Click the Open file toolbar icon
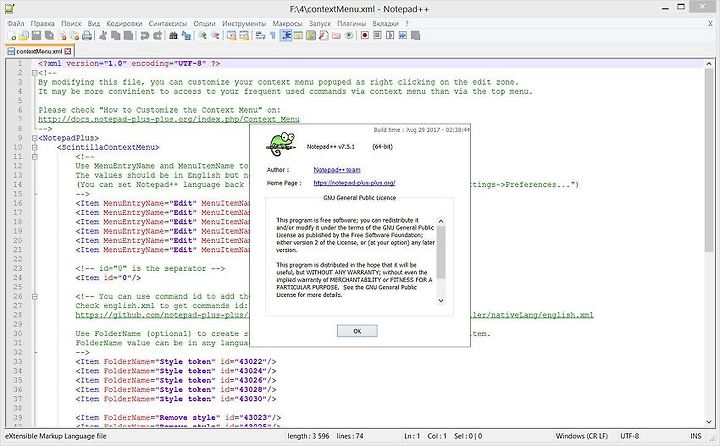The width and height of the screenshot is (720, 446). coord(23,35)
